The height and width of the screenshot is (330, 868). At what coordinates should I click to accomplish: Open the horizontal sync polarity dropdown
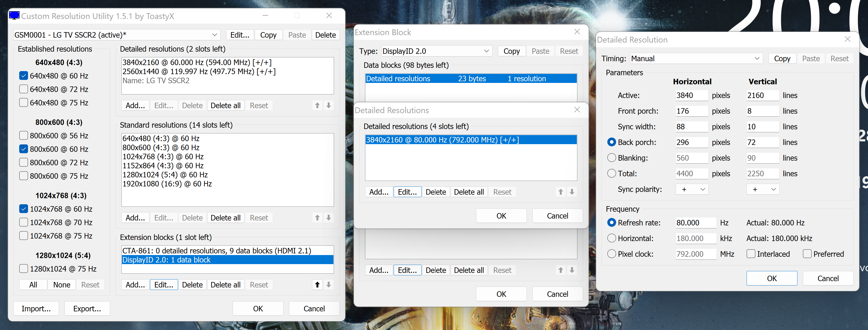click(x=692, y=189)
